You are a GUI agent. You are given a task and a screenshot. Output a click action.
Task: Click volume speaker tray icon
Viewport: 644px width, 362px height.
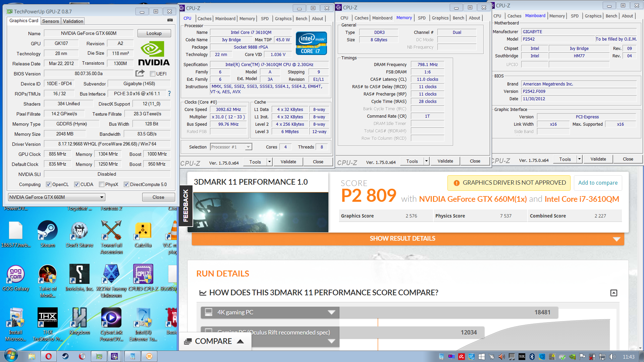(612, 357)
